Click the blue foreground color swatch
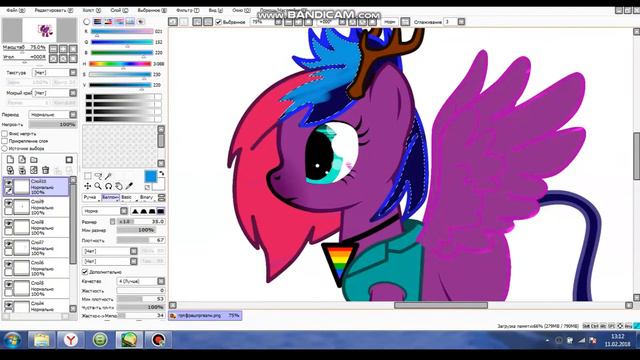Image resolution: width=640 pixels, height=360 pixels. point(150,177)
